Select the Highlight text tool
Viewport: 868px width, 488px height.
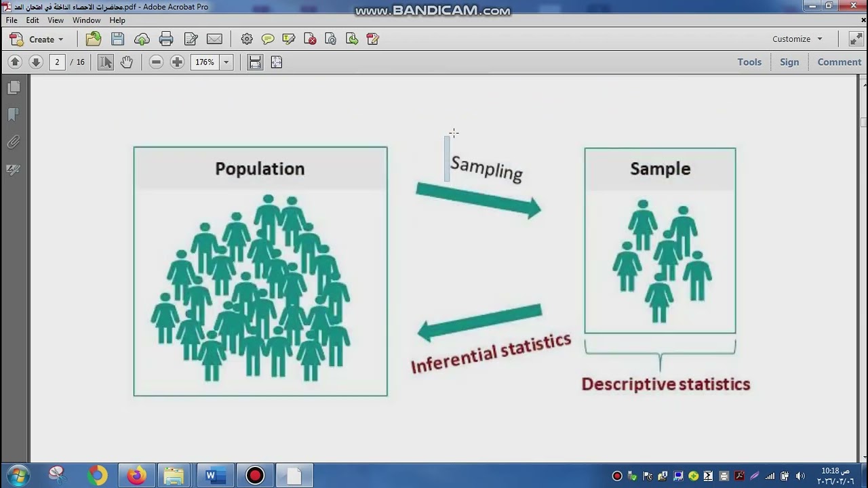pyautogui.click(x=289, y=39)
